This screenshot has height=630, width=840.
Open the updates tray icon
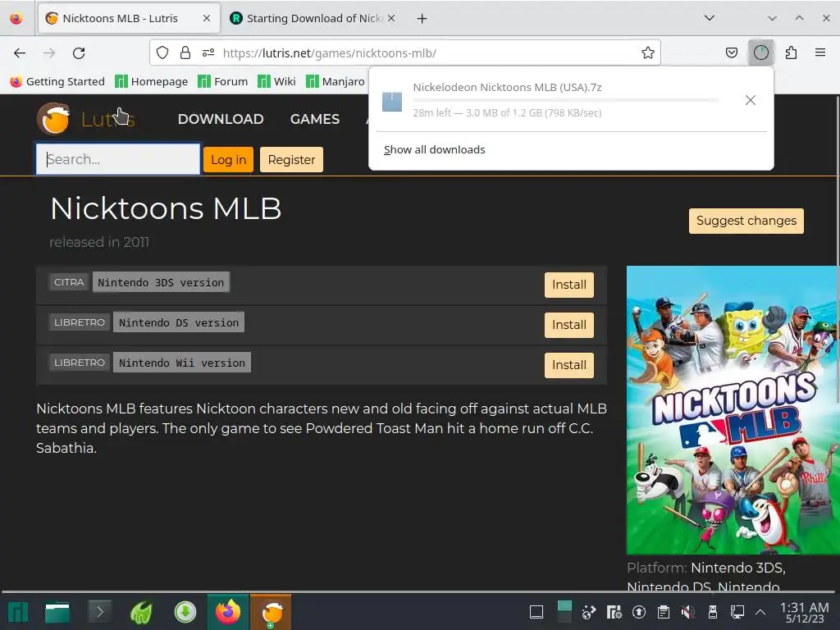tap(638, 612)
